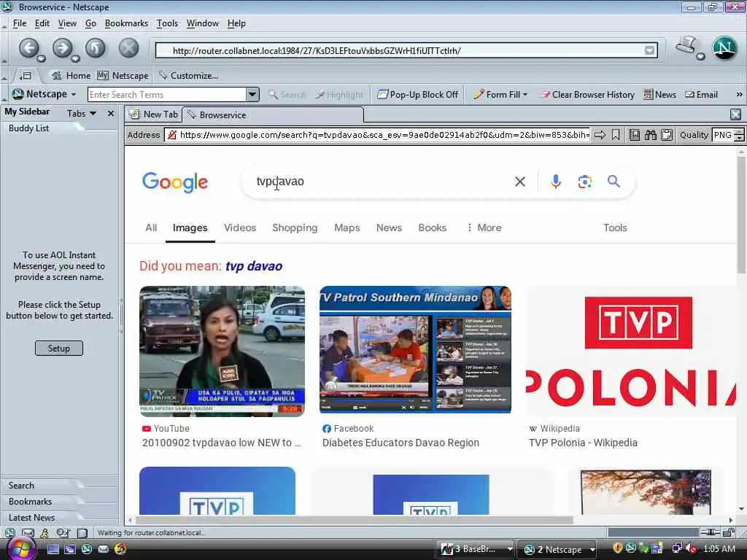Click the Google logo
Viewport: 747px width, 560px height.
pyautogui.click(x=175, y=182)
